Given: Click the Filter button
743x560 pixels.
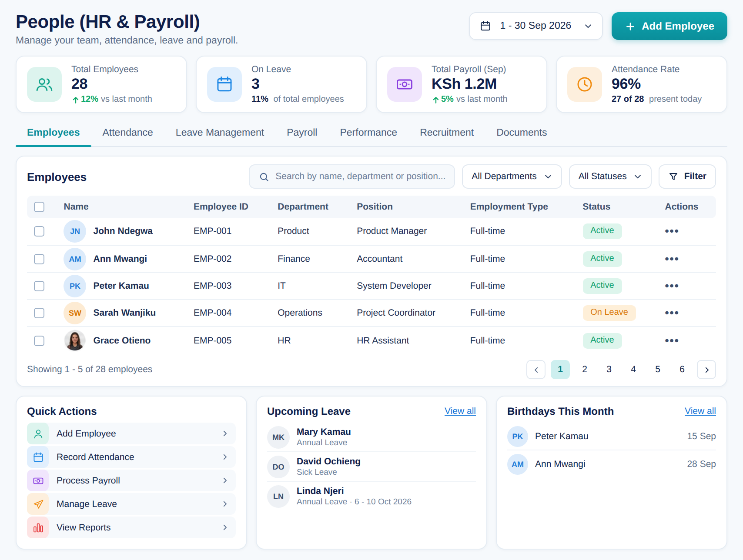Looking at the screenshot, I should [x=687, y=177].
